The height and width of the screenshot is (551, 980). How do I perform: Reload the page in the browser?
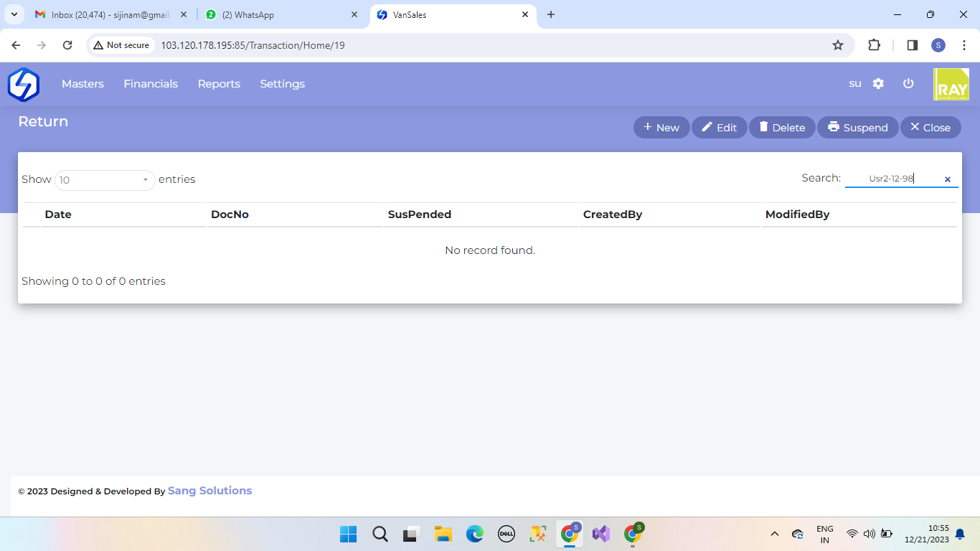click(67, 45)
